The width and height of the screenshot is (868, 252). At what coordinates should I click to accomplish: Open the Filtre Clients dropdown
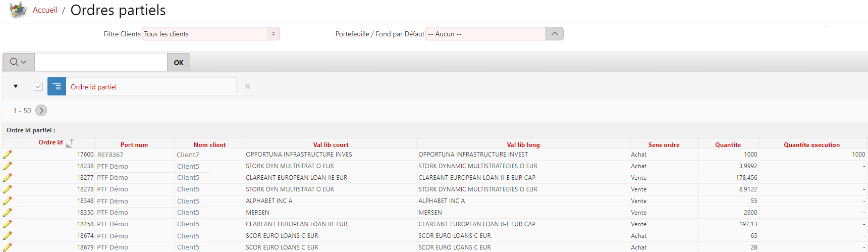(211, 34)
